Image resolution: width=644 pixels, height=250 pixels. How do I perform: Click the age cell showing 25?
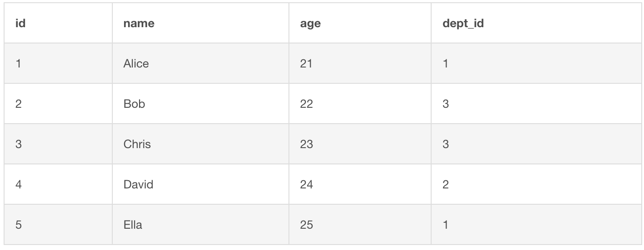pyautogui.click(x=306, y=225)
